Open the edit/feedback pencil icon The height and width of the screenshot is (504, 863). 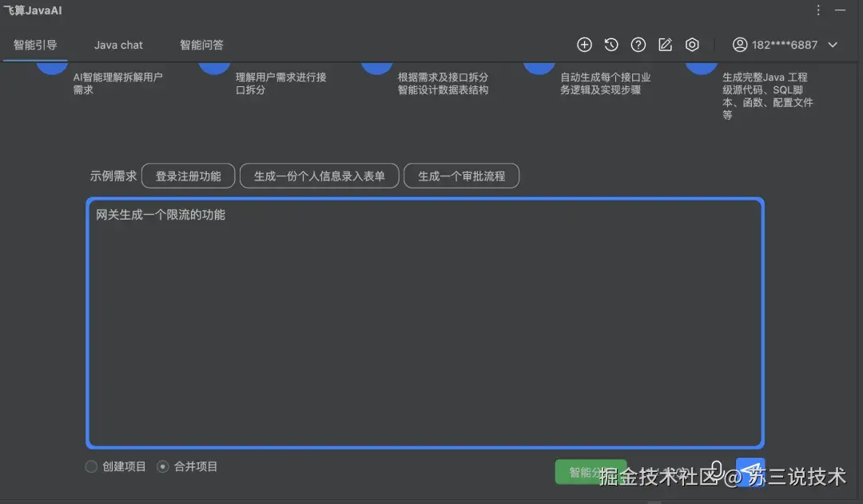(x=665, y=45)
